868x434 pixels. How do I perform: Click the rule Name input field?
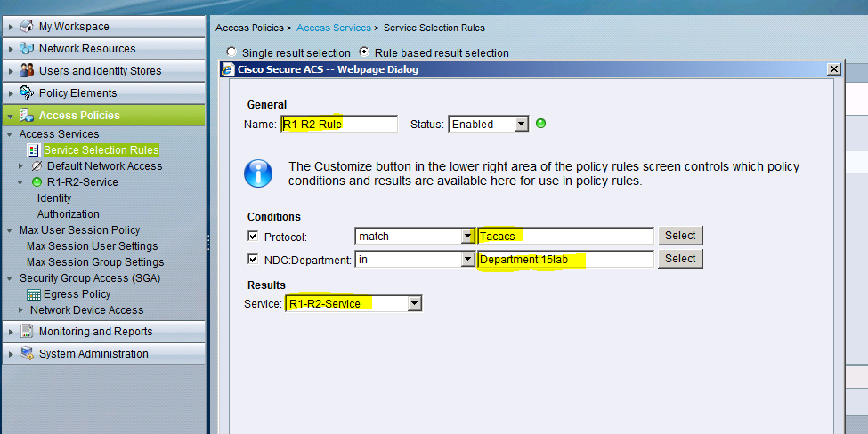(x=339, y=124)
